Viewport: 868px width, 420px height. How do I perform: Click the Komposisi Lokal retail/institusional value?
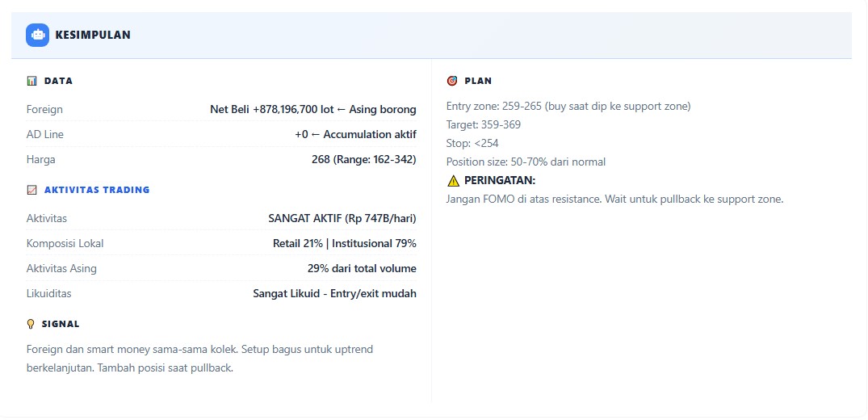pos(345,243)
